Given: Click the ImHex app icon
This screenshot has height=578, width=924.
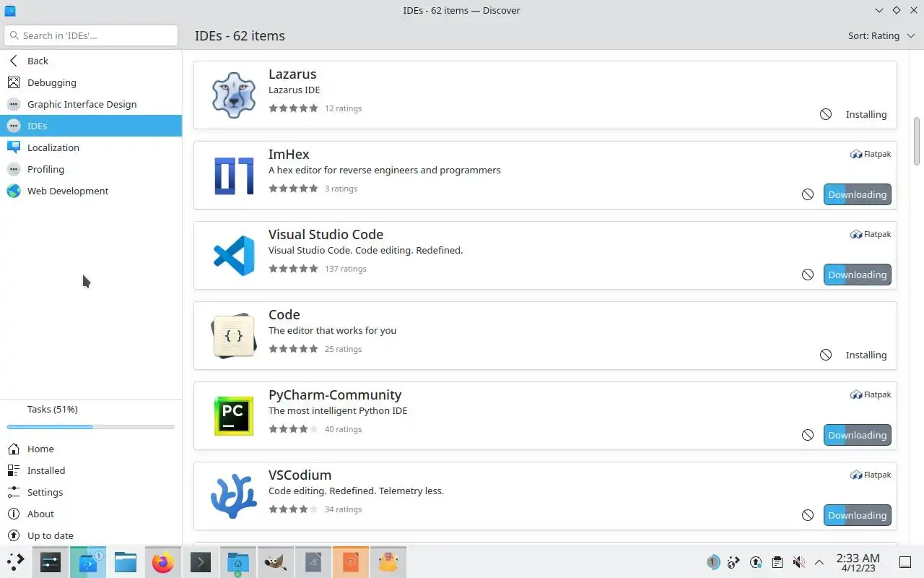Looking at the screenshot, I should pos(234,175).
